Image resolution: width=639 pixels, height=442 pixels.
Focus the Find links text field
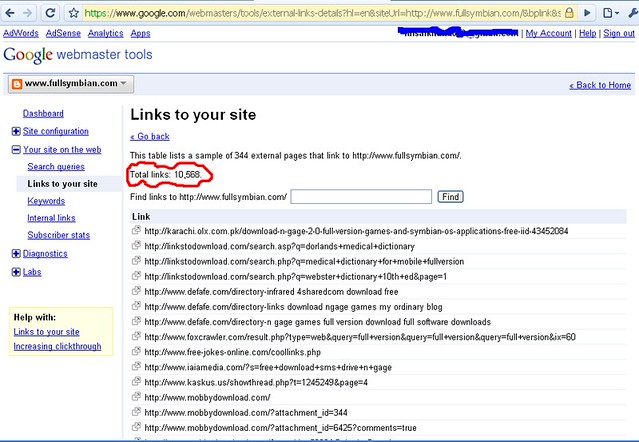click(x=361, y=197)
